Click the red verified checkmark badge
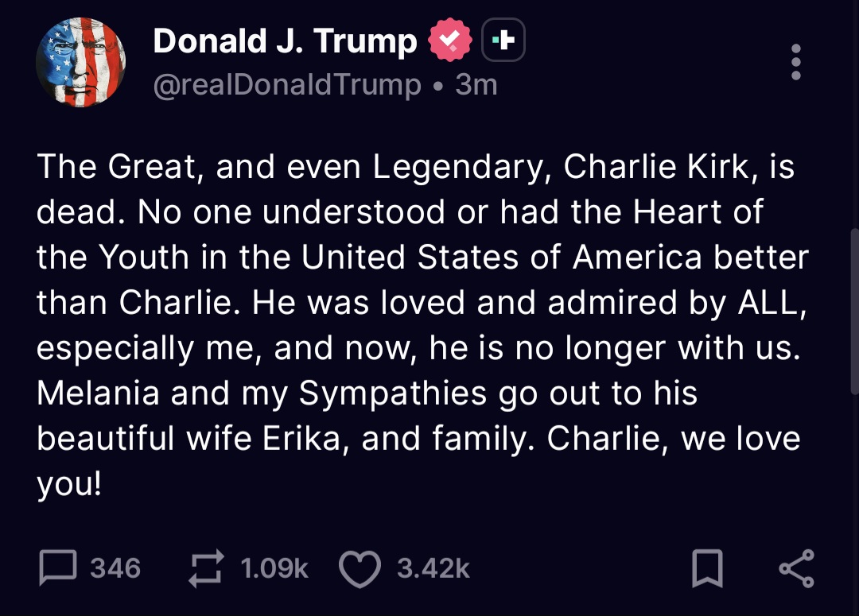Screen dimensions: 859x616 (x=451, y=40)
